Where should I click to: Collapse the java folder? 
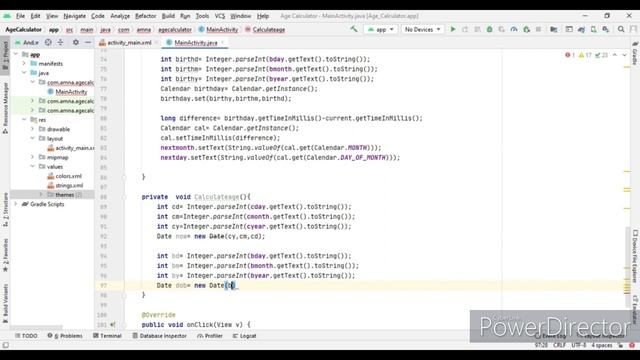24,73
